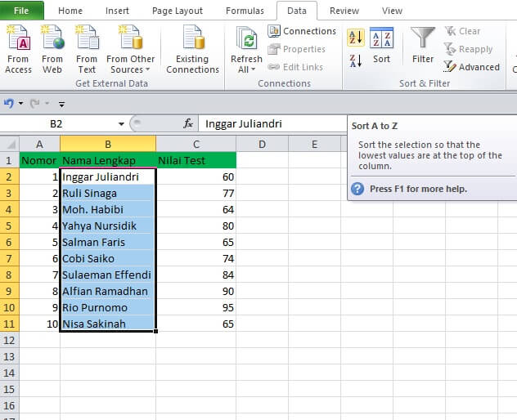The image size is (517, 420).
Task: Select the score cell with value 77
Action: (196, 193)
